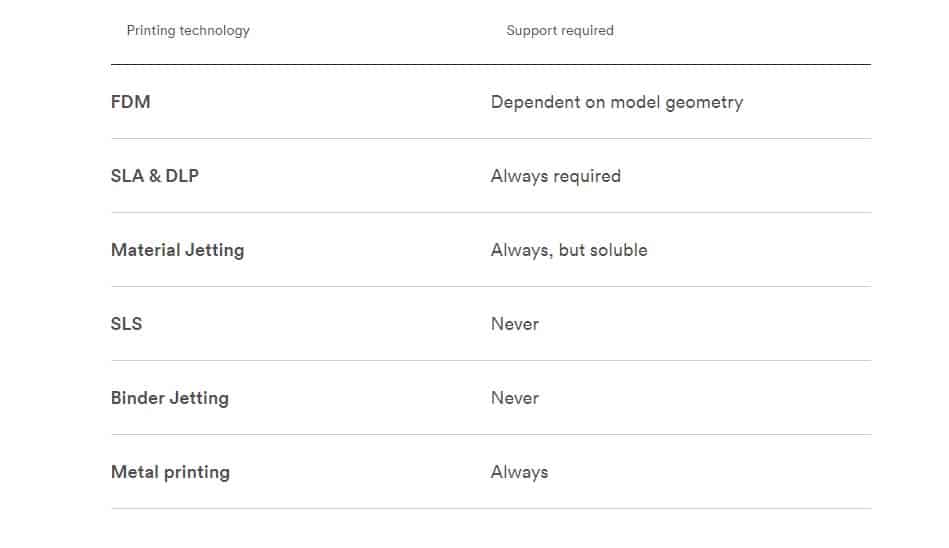
Task: Click the word 'Jetting' in Binder Jetting
Action: [199, 399]
